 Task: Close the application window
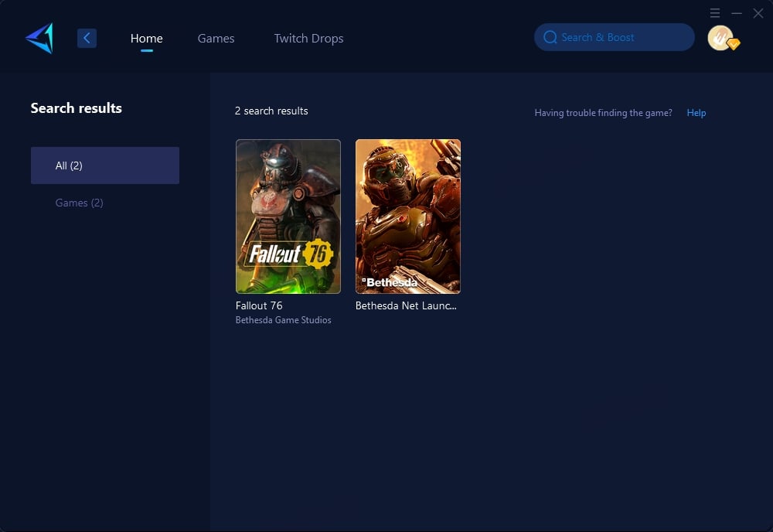pyautogui.click(x=758, y=13)
